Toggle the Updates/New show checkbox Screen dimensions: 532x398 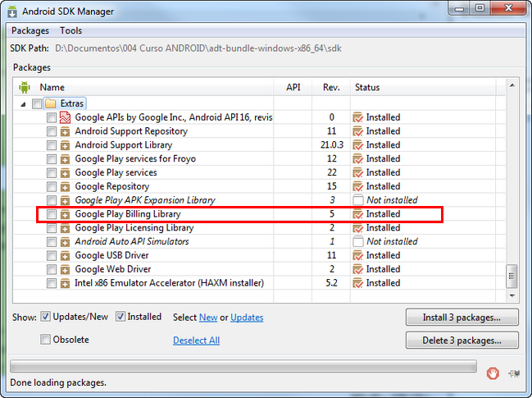tap(45, 317)
